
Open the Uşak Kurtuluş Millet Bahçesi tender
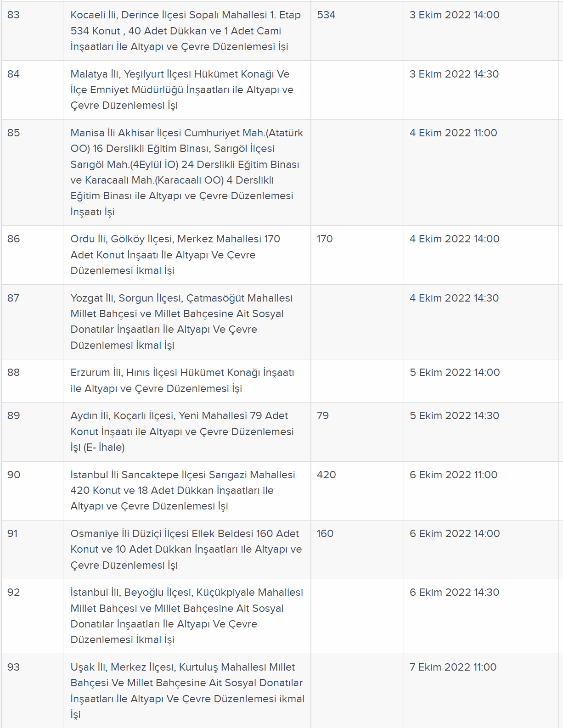click(x=187, y=691)
